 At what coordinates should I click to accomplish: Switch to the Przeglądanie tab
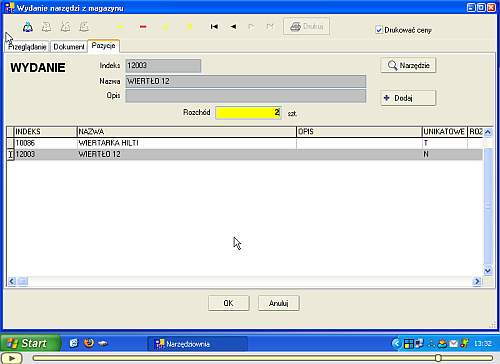click(27, 47)
